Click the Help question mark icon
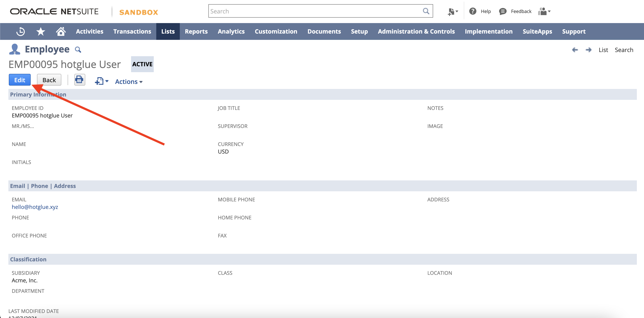Image resolution: width=644 pixels, height=318 pixels. (473, 11)
